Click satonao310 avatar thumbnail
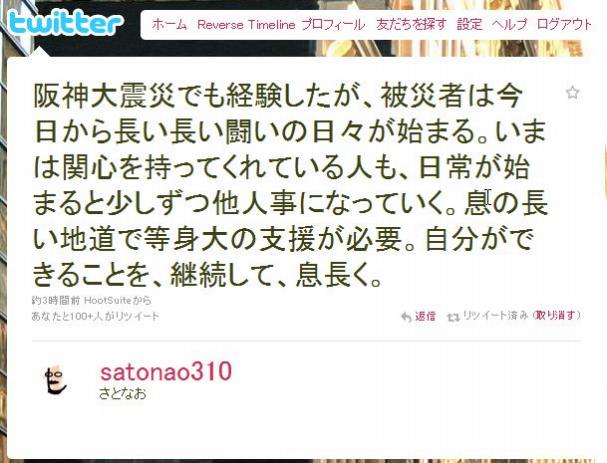607x463 pixels. [55, 379]
